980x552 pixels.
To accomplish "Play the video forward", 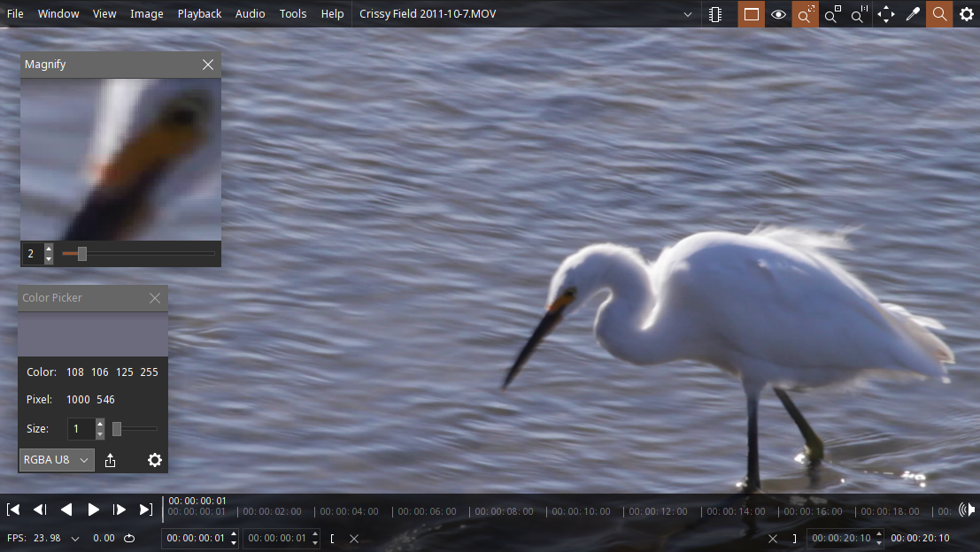I will tap(93, 510).
